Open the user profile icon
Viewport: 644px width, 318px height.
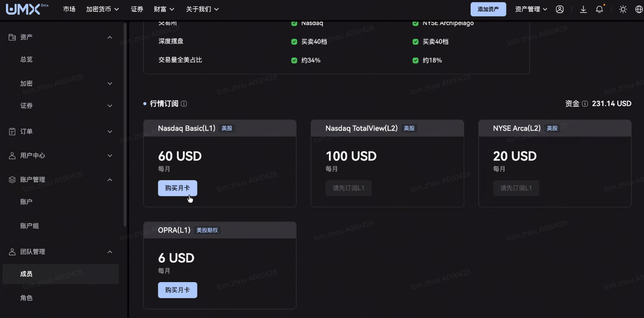coord(559,9)
